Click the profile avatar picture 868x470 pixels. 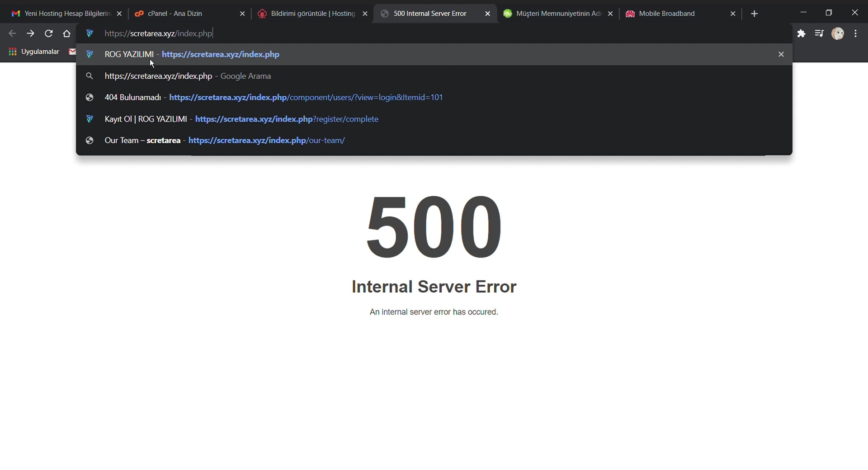(x=839, y=33)
